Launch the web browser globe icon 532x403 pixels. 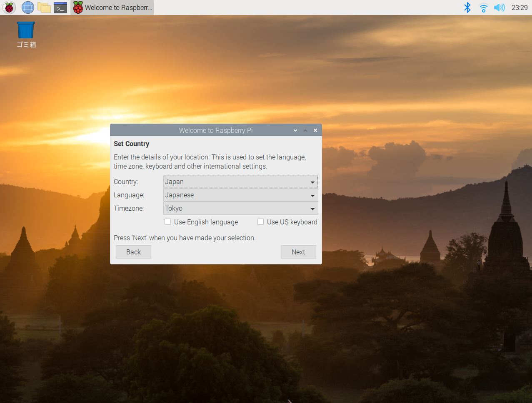[28, 7]
